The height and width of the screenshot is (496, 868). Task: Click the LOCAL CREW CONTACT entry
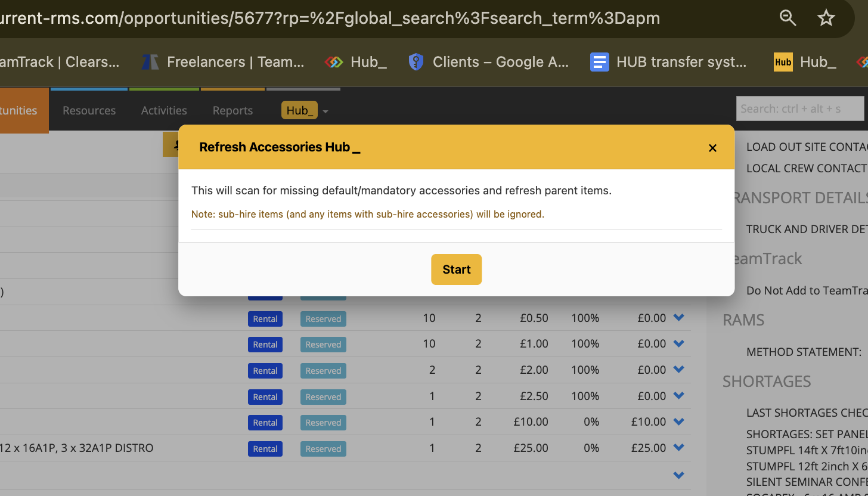point(807,168)
